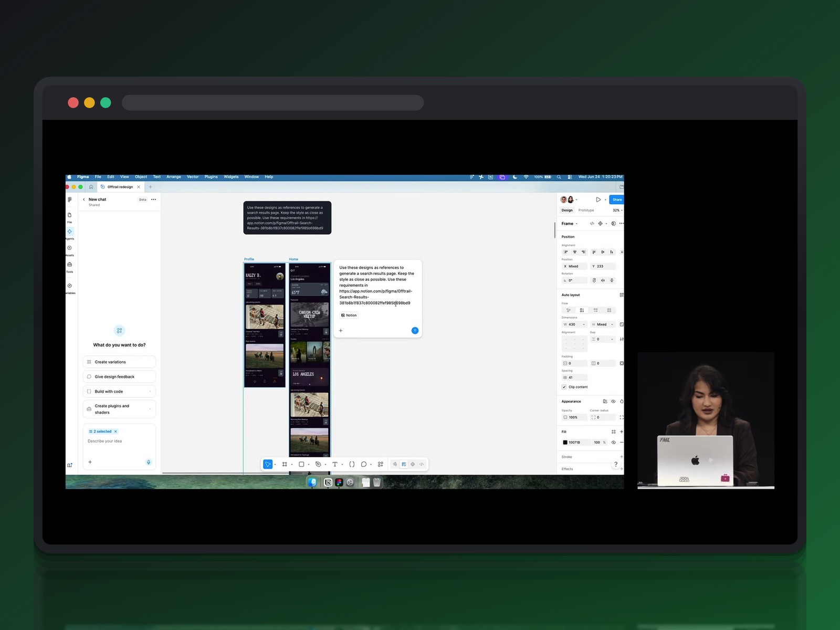This screenshot has height=630, width=840.
Task: Open the Variables panel in sidebar
Action: point(69,288)
